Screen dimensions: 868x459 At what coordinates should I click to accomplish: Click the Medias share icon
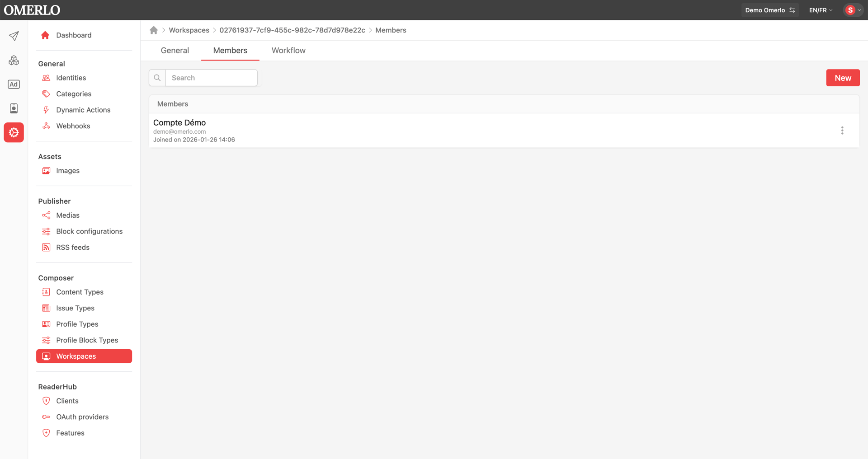pyautogui.click(x=46, y=215)
